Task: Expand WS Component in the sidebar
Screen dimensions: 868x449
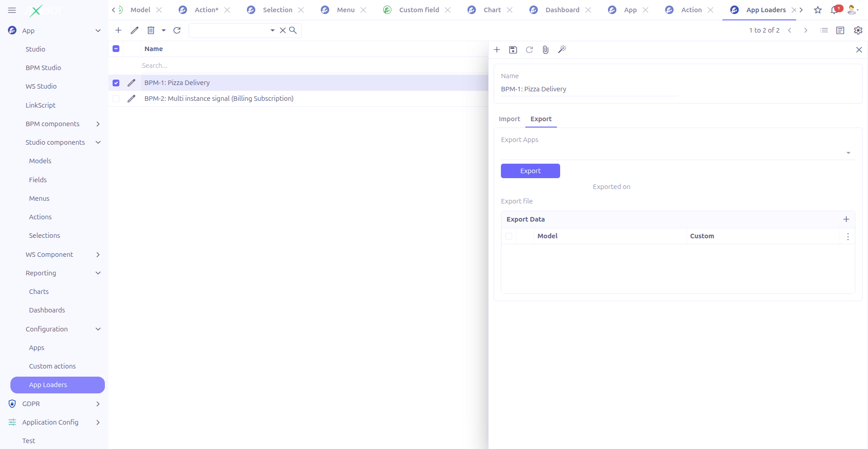Action: 98,255
